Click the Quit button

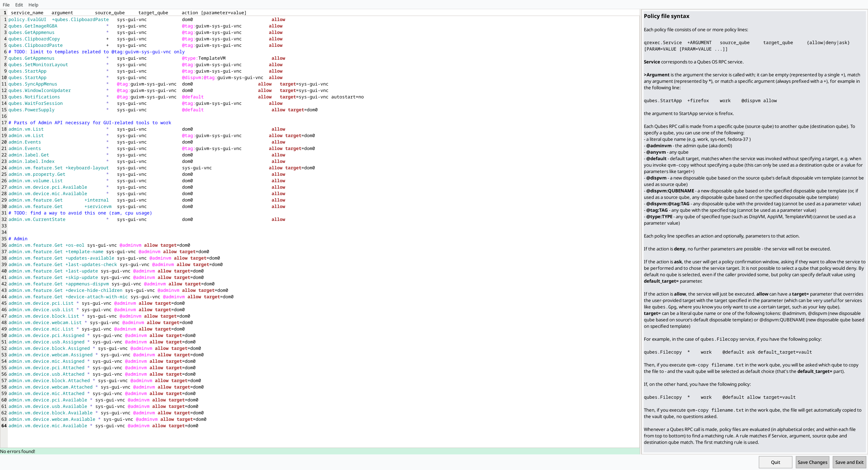coord(775,462)
